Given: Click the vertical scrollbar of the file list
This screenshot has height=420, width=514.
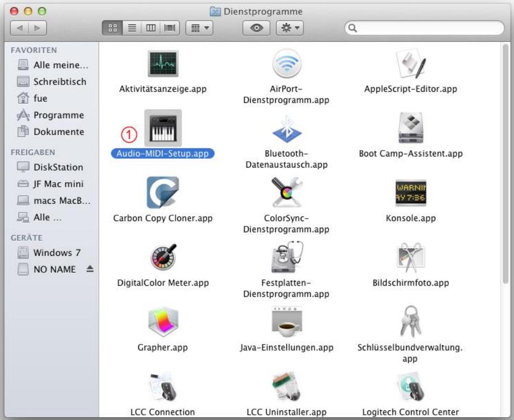Looking at the screenshot, I should point(506,164).
